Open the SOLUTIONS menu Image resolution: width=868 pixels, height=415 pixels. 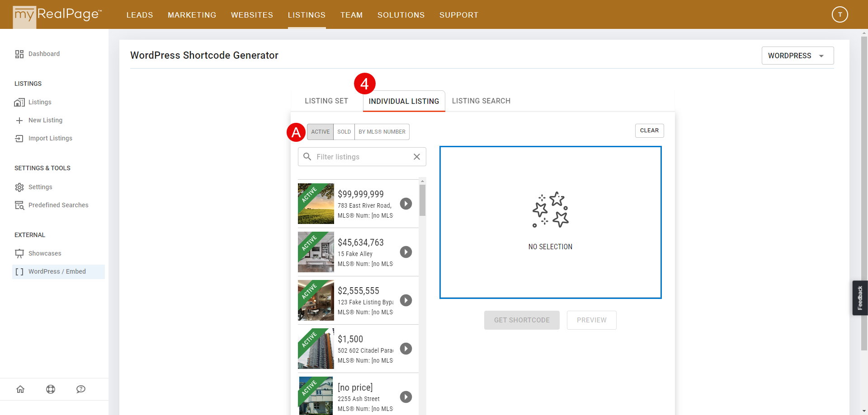pos(401,15)
